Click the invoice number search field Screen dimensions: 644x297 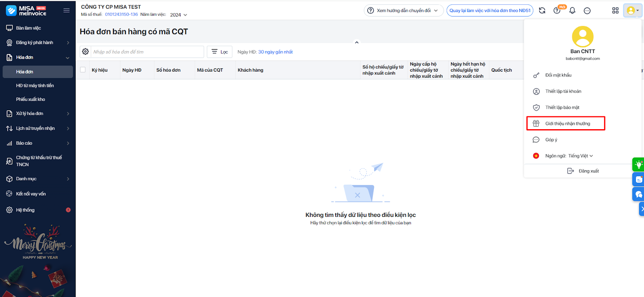coord(147,52)
